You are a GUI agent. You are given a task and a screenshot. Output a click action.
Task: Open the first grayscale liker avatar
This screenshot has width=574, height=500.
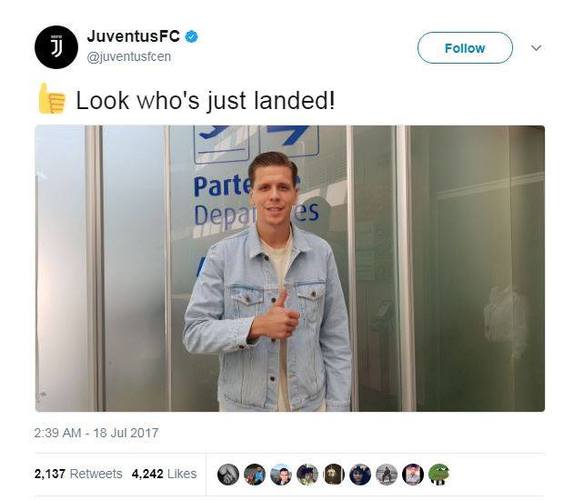pyautogui.click(x=228, y=474)
